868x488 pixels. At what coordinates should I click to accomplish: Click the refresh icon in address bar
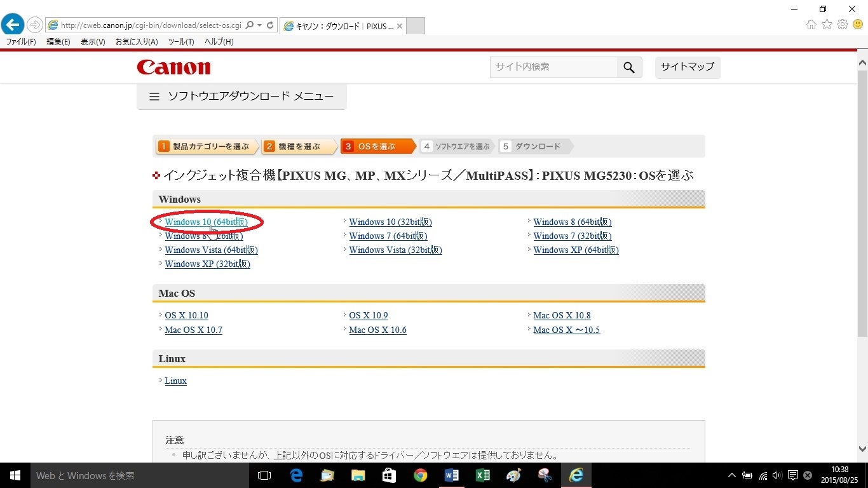pos(270,25)
